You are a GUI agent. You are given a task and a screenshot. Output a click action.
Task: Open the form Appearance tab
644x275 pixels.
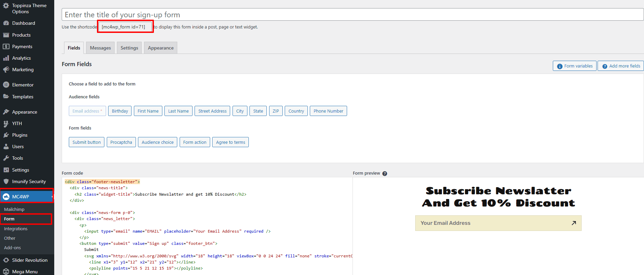pyautogui.click(x=161, y=48)
